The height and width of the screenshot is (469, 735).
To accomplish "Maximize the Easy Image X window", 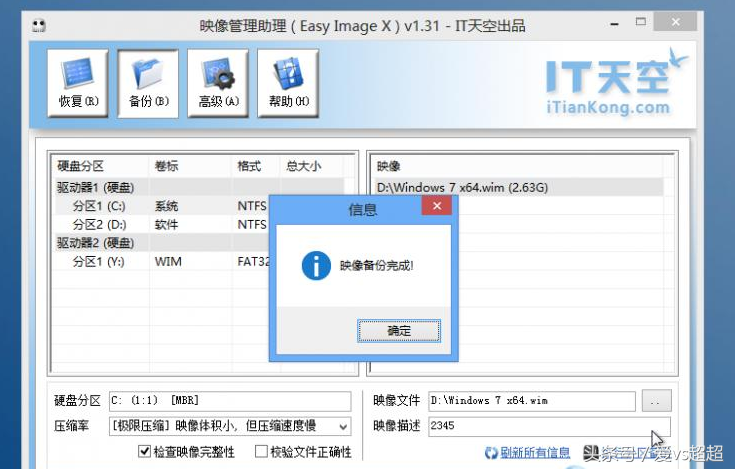I will pyautogui.click(x=641, y=22).
